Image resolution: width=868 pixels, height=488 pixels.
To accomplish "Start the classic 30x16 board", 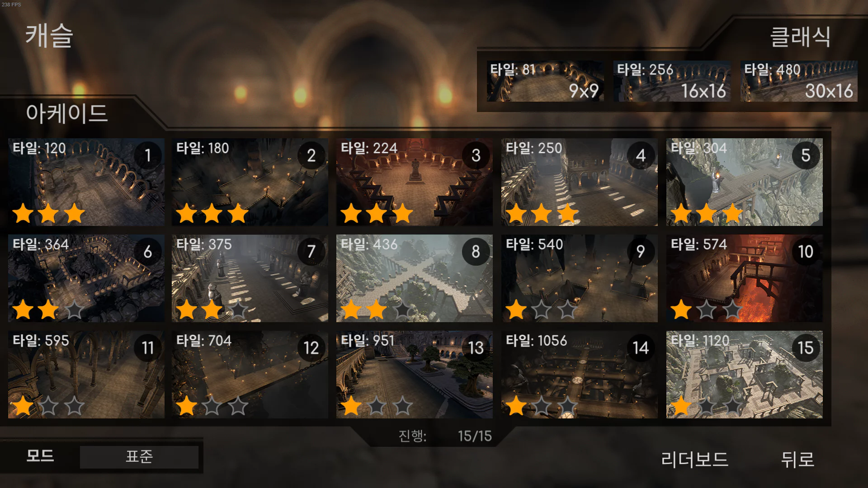I will 799,81.
